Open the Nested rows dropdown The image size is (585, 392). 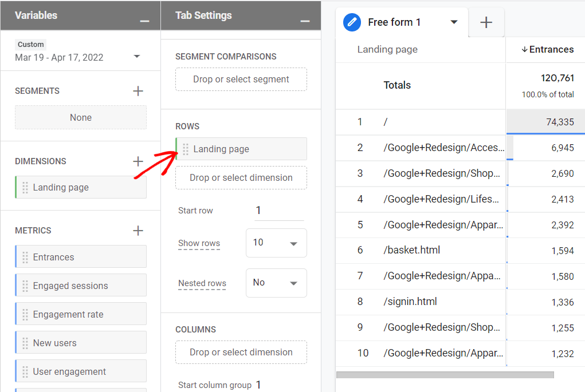click(x=276, y=283)
